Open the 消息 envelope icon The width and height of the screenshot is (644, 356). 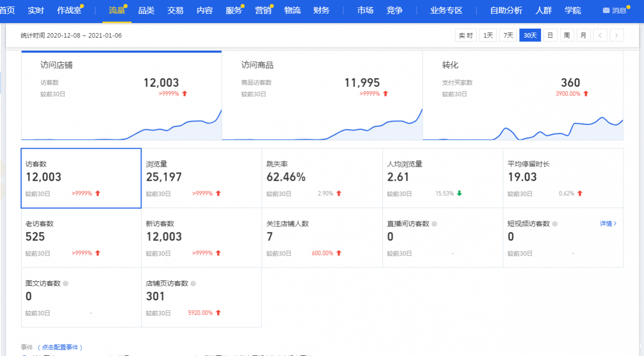[x=606, y=11]
